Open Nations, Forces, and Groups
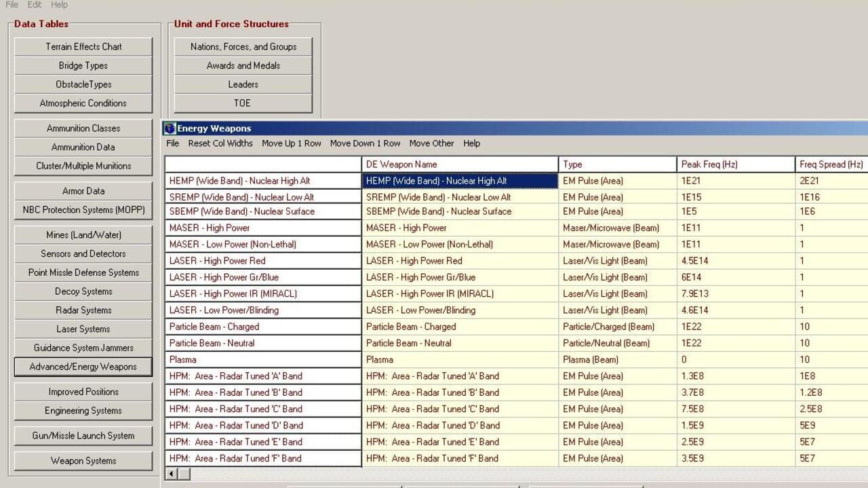868x488 pixels. (243, 47)
